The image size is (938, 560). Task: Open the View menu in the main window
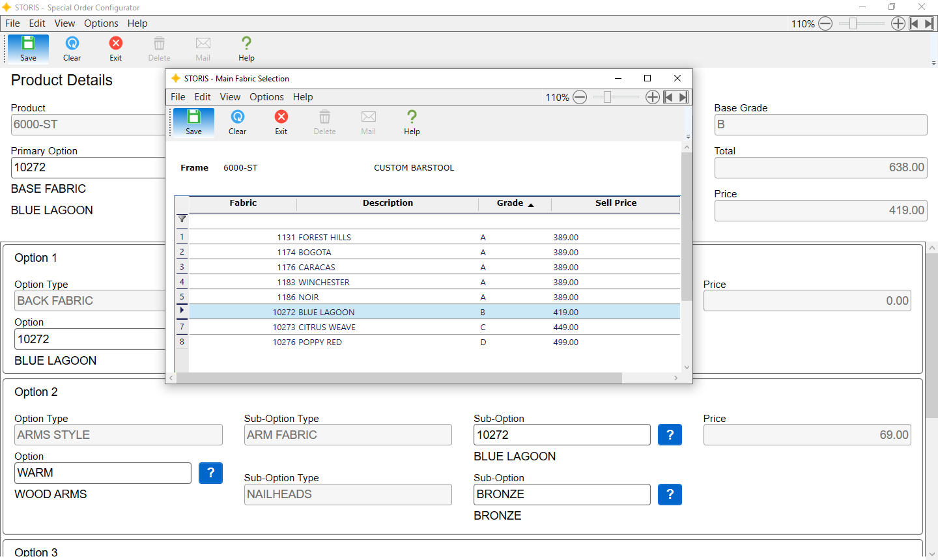click(x=64, y=23)
